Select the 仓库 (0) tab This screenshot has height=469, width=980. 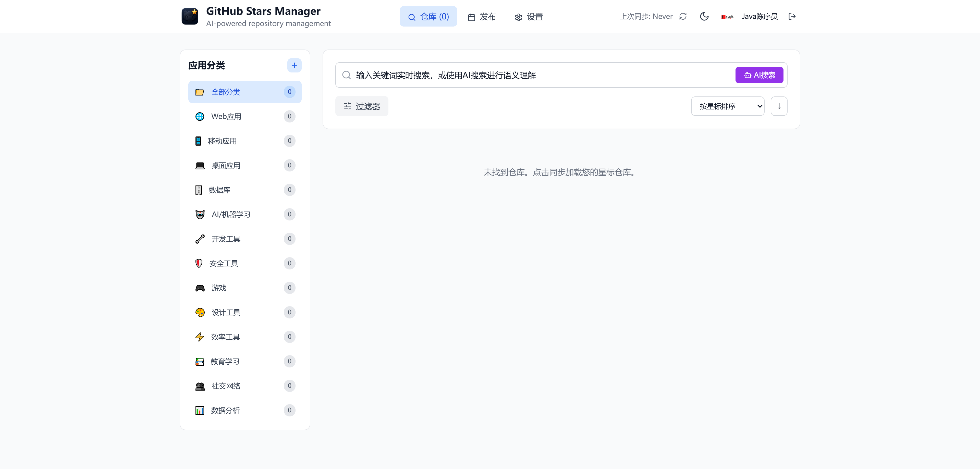click(428, 17)
